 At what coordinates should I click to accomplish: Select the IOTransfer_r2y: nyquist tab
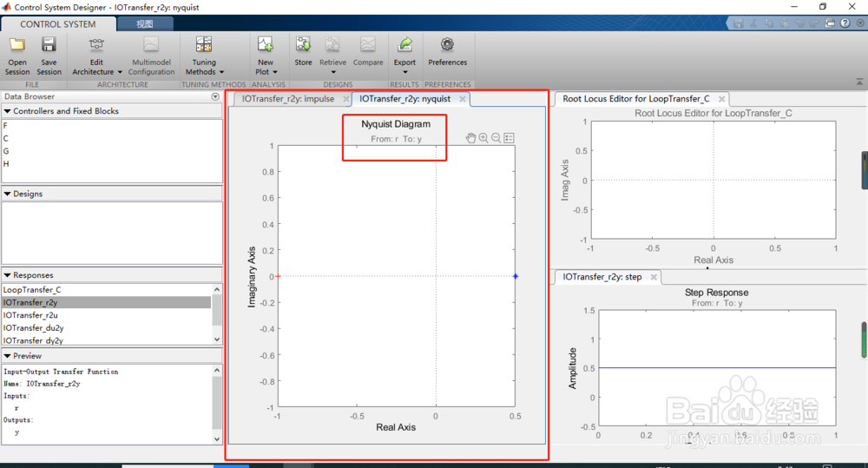pyautogui.click(x=404, y=99)
